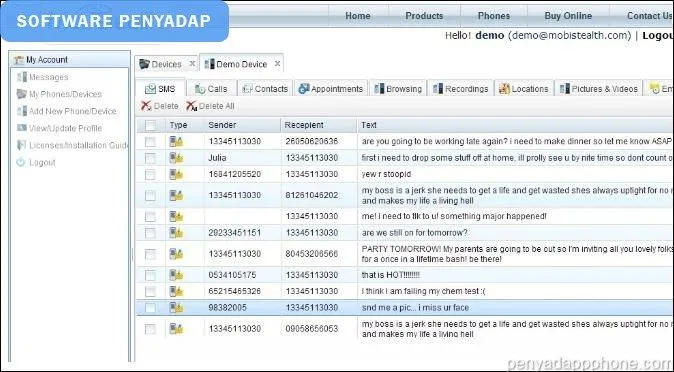The width and height of the screenshot is (674, 372).
Task: Click the globe icon on Appointments tab
Action: click(x=304, y=89)
